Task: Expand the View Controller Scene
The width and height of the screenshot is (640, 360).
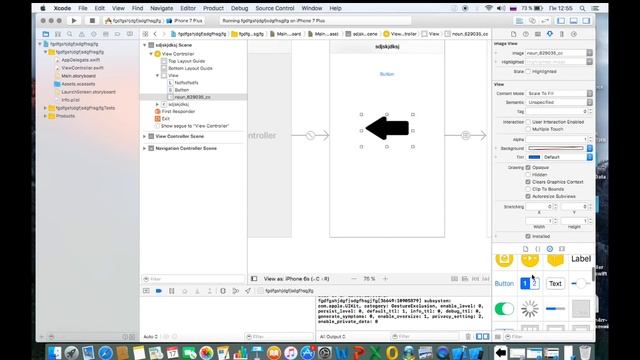Action: (x=144, y=136)
